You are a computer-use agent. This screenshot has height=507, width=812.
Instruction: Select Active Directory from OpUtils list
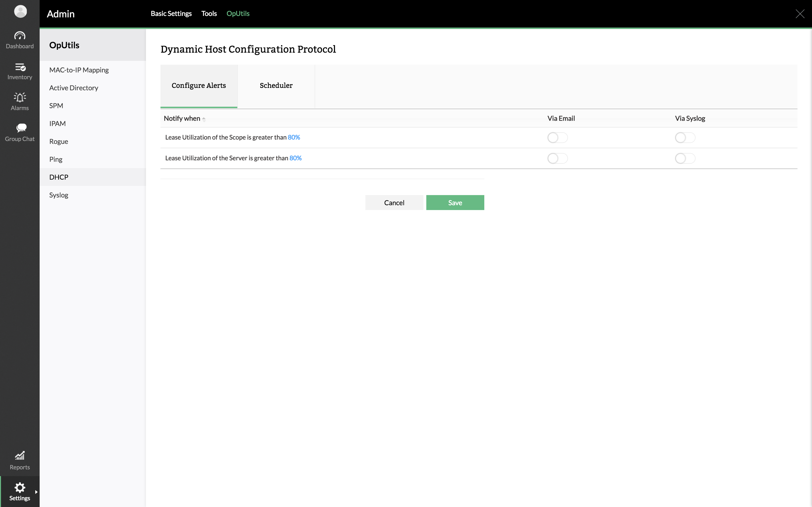coord(73,88)
